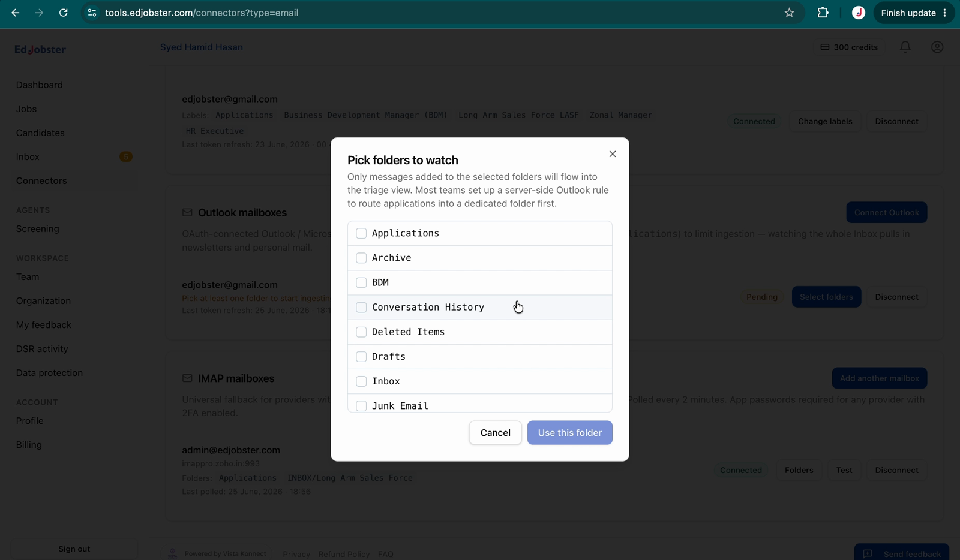Open Connectors in sidebar
The height and width of the screenshot is (560, 960).
[41, 181]
